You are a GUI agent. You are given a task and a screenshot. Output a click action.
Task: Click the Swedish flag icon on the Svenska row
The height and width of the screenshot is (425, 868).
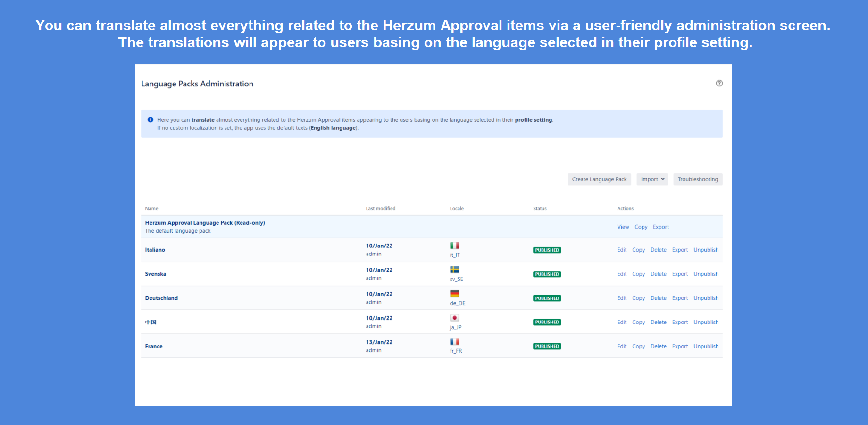click(x=454, y=270)
